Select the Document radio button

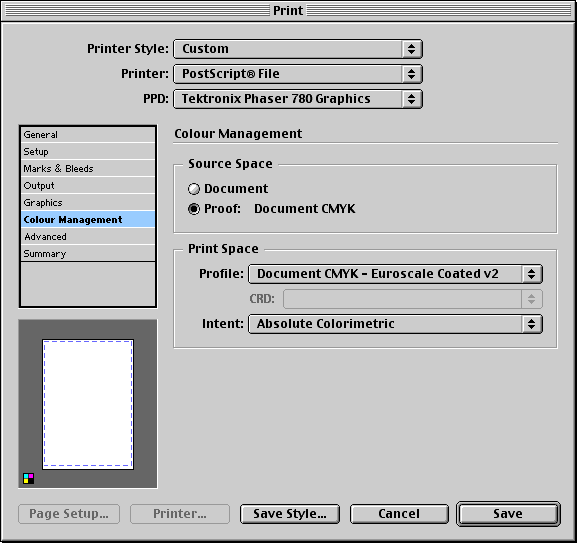click(x=194, y=189)
